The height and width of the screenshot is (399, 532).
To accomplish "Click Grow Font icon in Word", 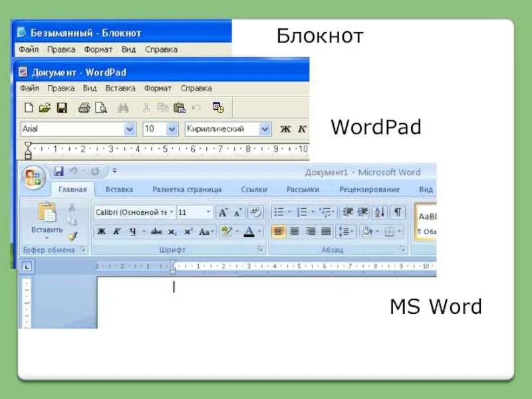I will [x=223, y=212].
